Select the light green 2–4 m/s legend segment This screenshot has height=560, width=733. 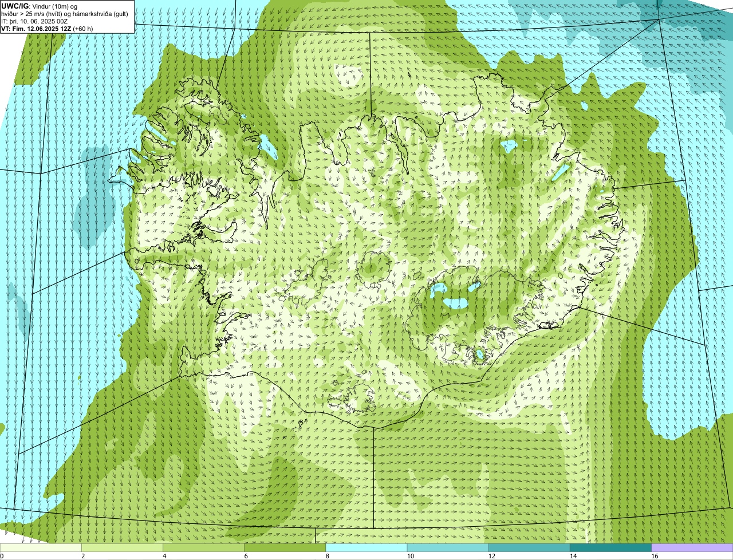click(122, 548)
